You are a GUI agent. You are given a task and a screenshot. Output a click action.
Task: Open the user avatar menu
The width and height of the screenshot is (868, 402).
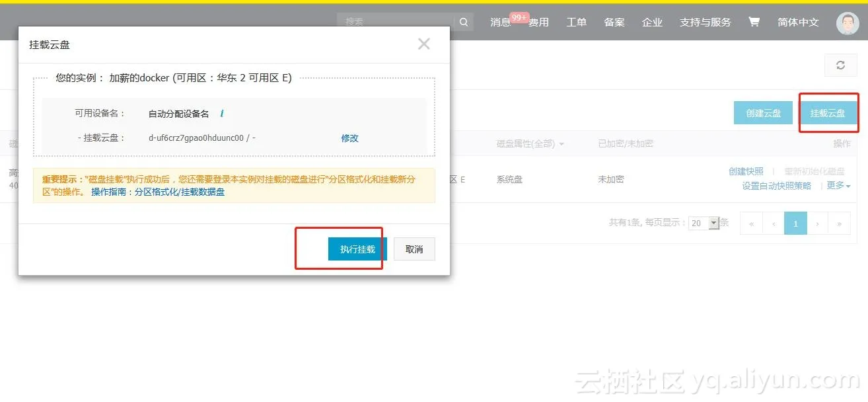point(848,23)
